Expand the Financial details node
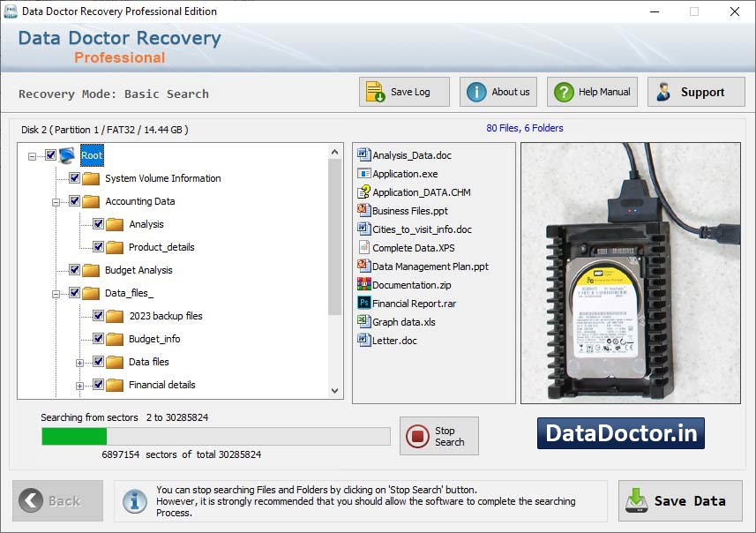The image size is (756, 533). [78, 385]
